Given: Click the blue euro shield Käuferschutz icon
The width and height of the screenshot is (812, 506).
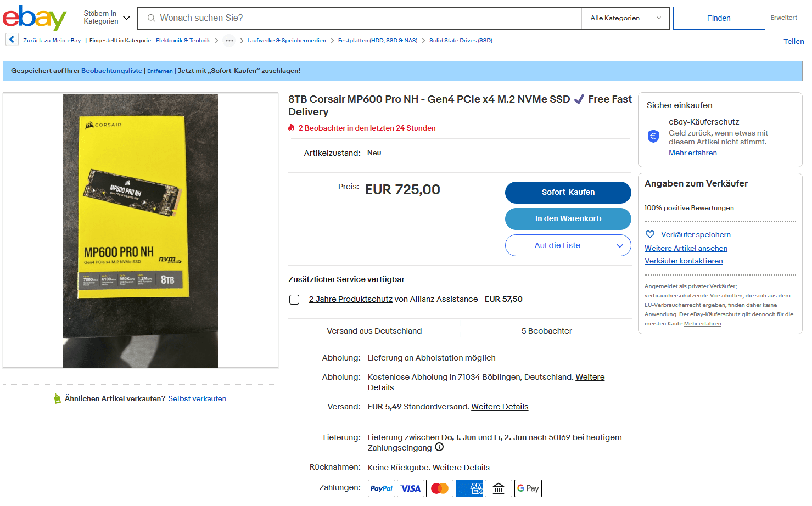Looking at the screenshot, I should click(653, 136).
